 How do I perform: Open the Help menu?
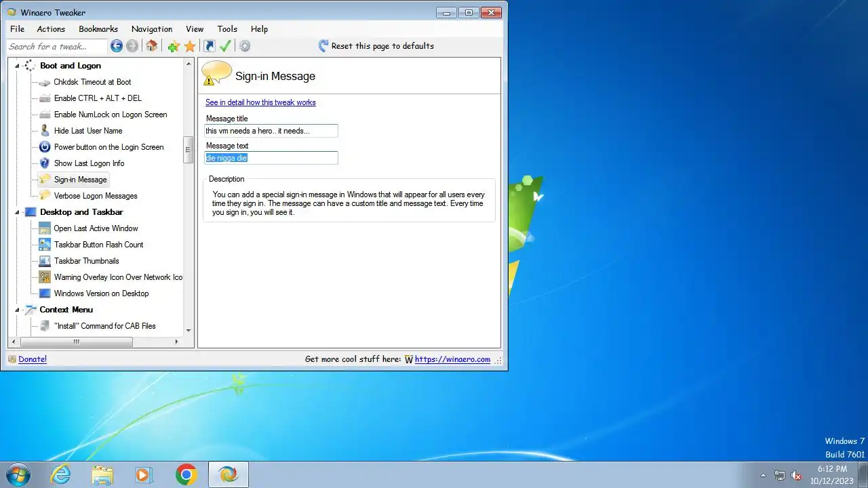coord(259,29)
